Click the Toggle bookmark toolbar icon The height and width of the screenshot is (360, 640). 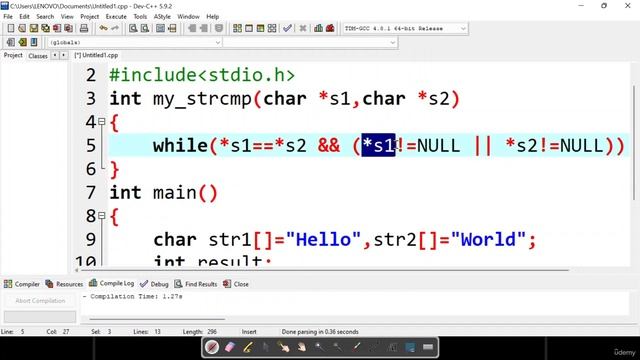[22, 42]
